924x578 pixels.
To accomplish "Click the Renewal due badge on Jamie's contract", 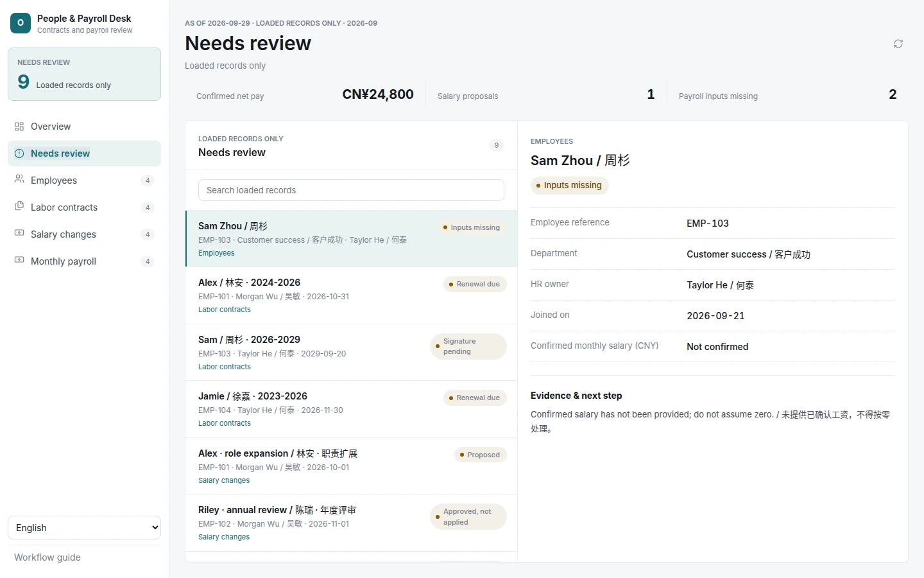I will [475, 398].
